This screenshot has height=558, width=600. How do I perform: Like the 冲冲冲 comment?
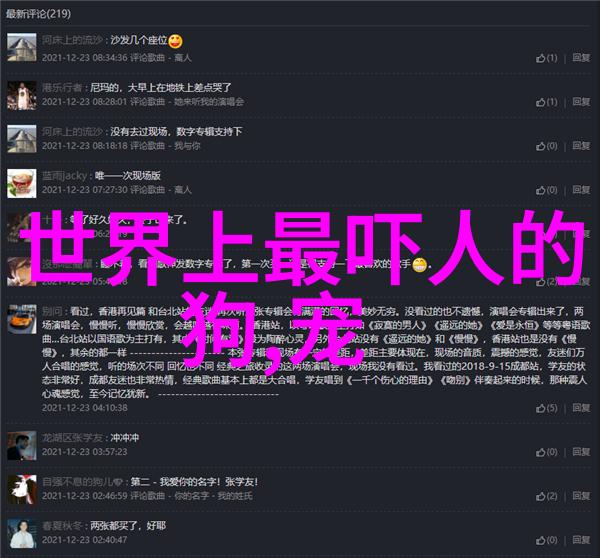click(546, 452)
